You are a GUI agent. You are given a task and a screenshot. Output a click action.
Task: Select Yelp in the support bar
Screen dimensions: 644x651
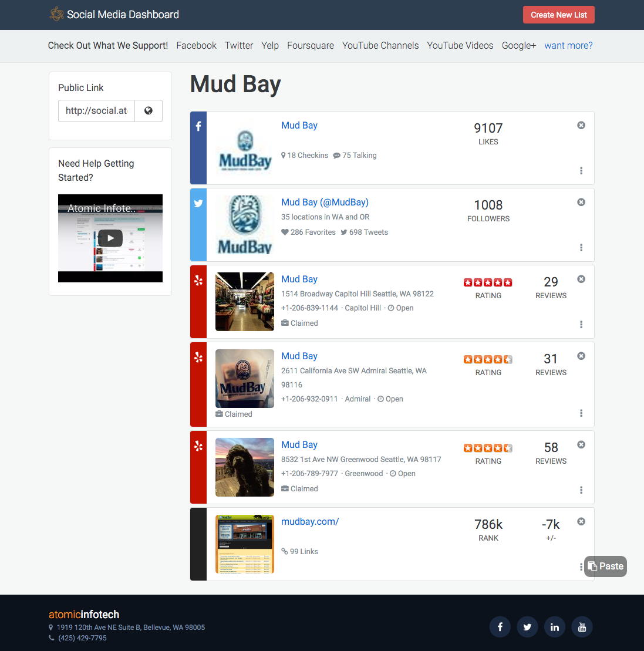point(270,46)
